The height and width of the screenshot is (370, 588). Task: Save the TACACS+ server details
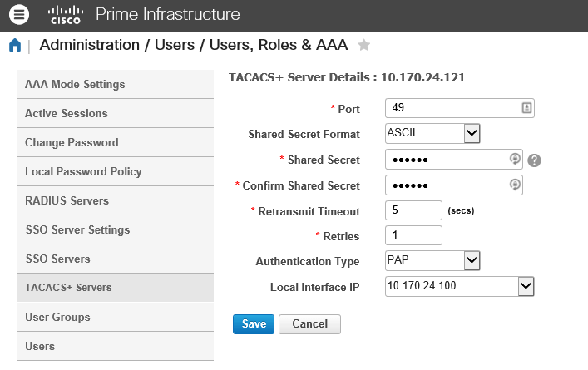coord(254,324)
